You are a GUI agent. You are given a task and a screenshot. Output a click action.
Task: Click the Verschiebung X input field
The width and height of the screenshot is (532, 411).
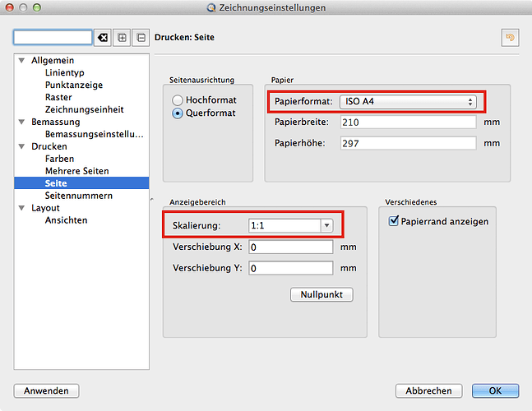coord(290,247)
